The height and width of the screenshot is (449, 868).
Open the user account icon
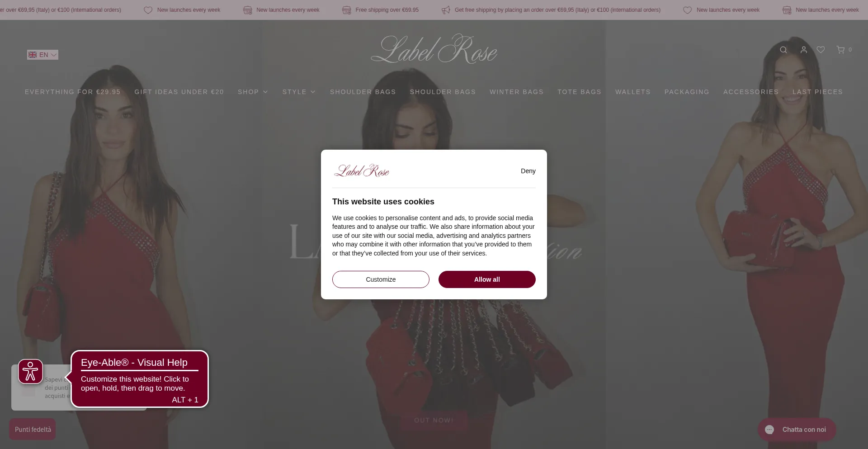[804, 50]
